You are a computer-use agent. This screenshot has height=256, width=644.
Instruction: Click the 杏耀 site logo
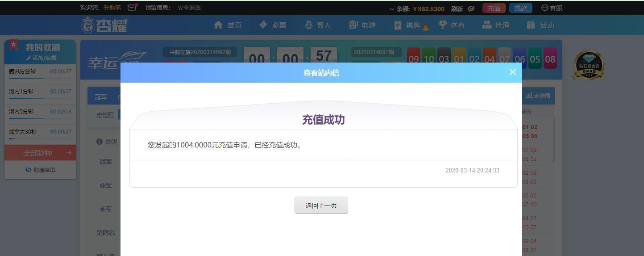pyautogui.click(x=104, y=25)
